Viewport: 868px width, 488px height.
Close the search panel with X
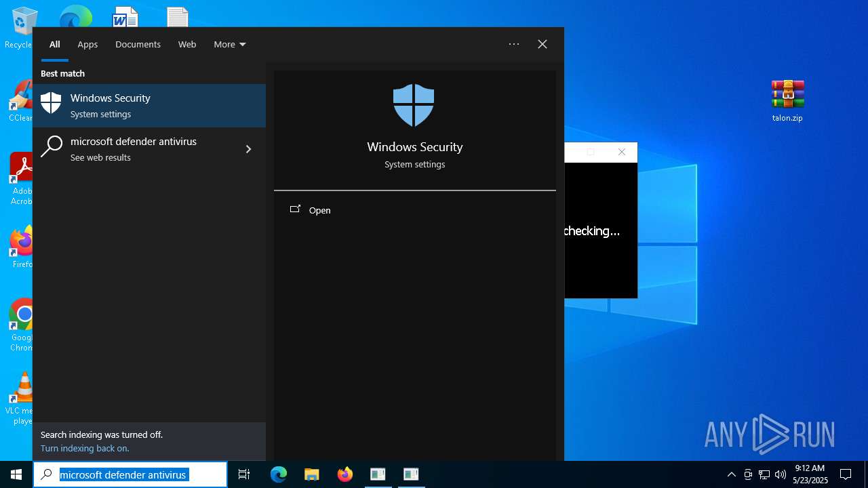click(542, 44)
